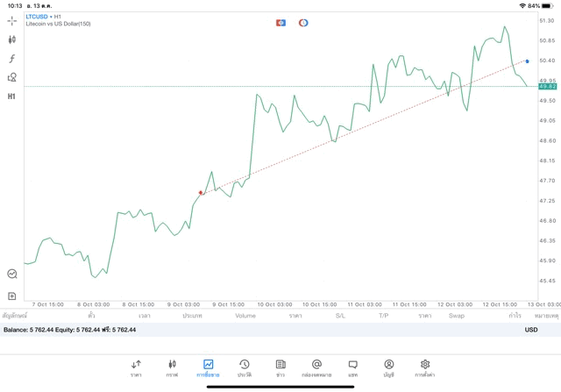Image resolution: width=561 pixels, height=392 pixels.
Task: Tap the blue trade marker on chart
Action: (x=527, y=61)
